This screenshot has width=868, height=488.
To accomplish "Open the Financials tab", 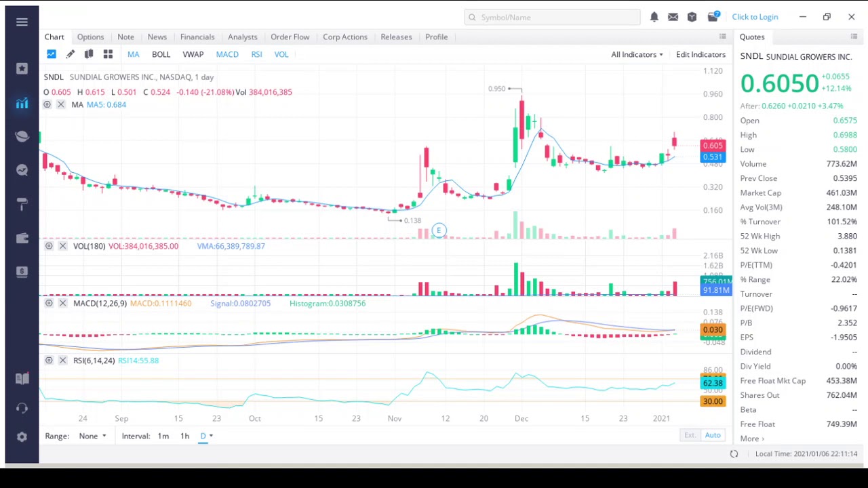I will coord(197,37).
